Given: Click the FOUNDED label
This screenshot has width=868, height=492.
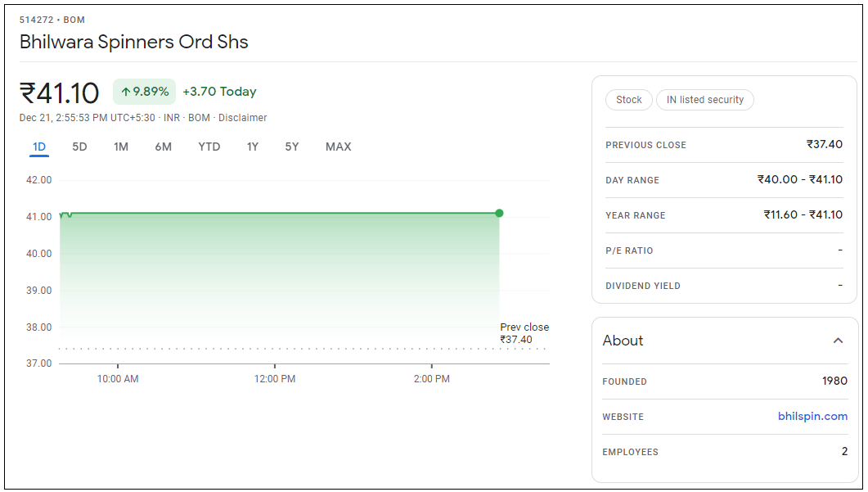Looking at the screenshot, I should pyautogui.click(x=624, y=381).
